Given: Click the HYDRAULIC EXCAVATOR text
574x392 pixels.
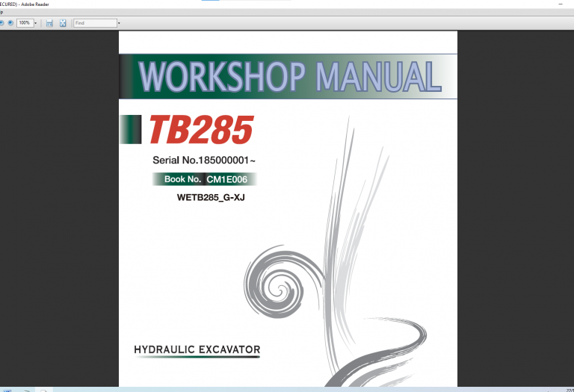Looking at the screenshot, I should (197, 349).
